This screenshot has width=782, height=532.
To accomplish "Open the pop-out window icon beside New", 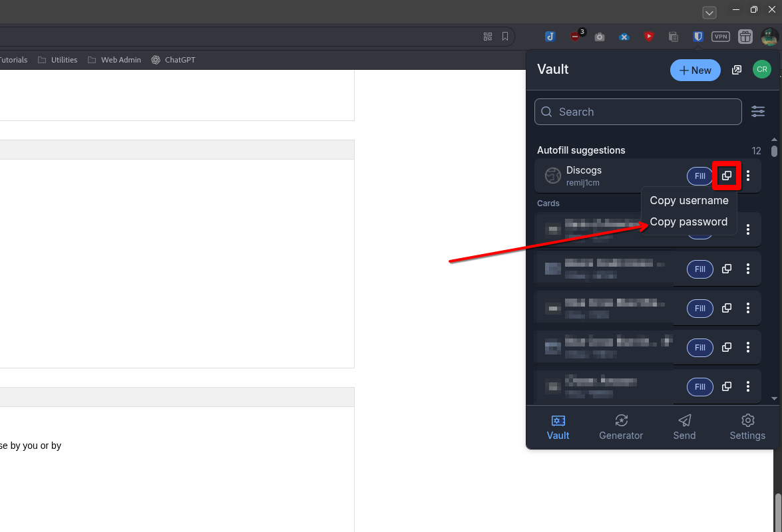I will (737, 70).
